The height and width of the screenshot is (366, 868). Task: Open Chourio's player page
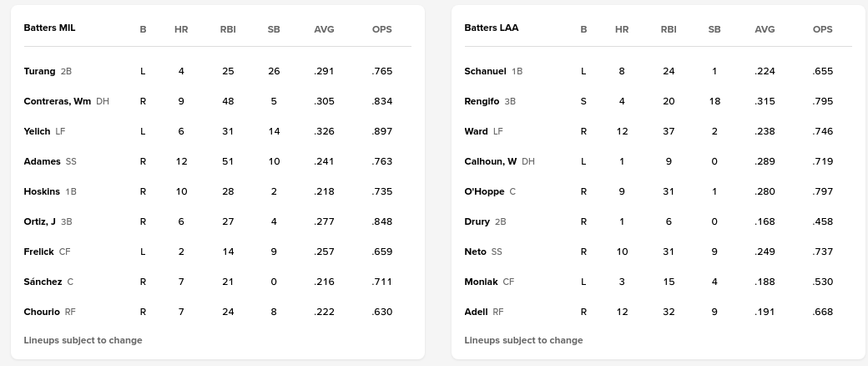42,312
